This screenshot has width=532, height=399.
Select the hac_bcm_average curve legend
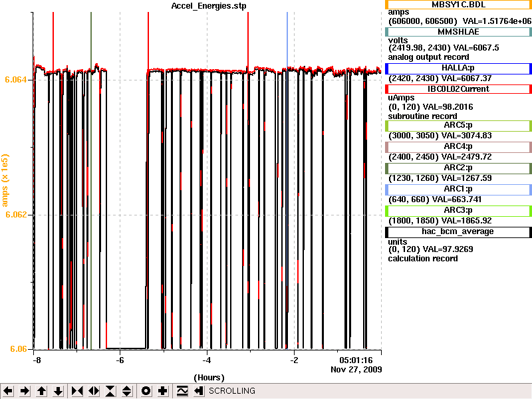[458, 232]
